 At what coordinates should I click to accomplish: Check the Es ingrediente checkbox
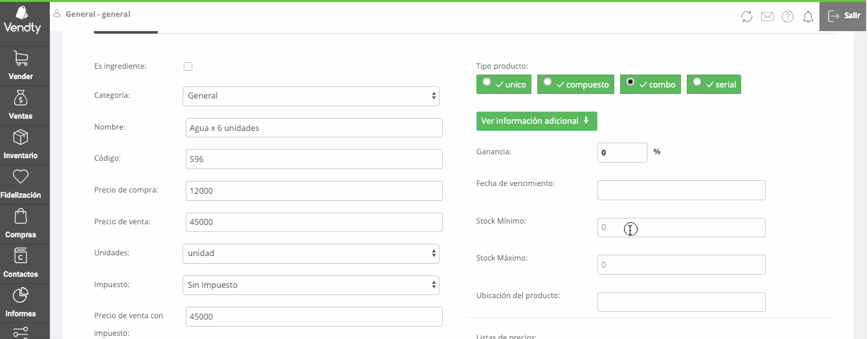click(188, 66)
